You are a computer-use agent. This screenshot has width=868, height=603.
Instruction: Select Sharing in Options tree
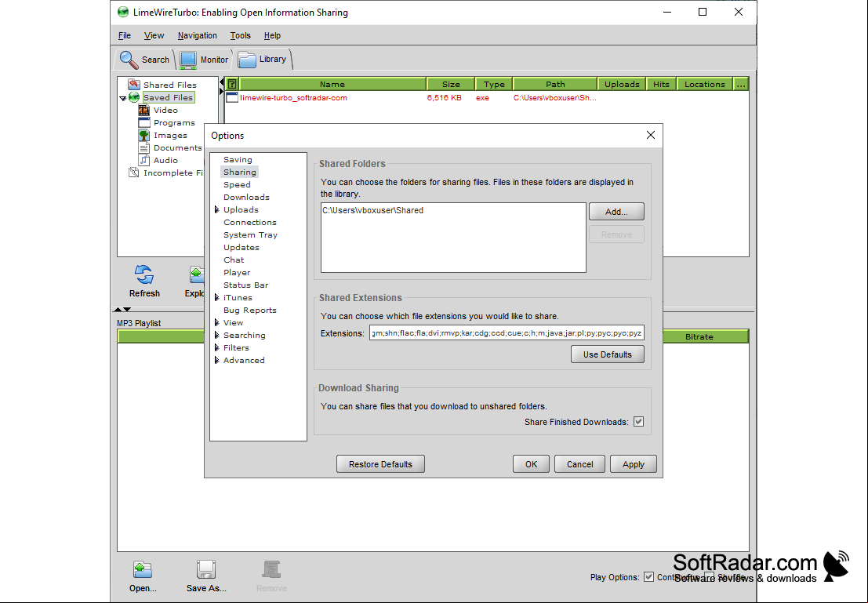[240, 173]
